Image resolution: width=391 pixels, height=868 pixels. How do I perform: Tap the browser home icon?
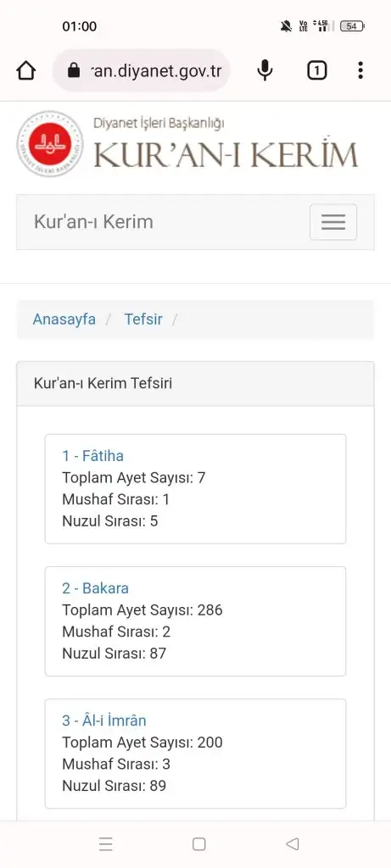click(26, 70)
